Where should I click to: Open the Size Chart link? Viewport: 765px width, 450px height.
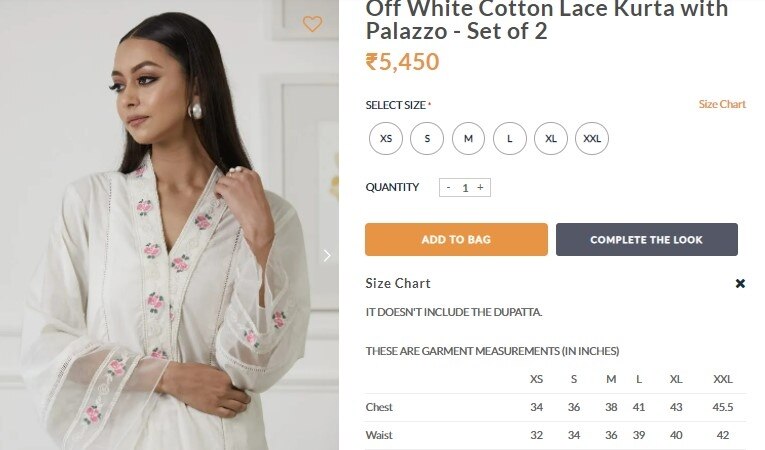(x=722, y=104)
